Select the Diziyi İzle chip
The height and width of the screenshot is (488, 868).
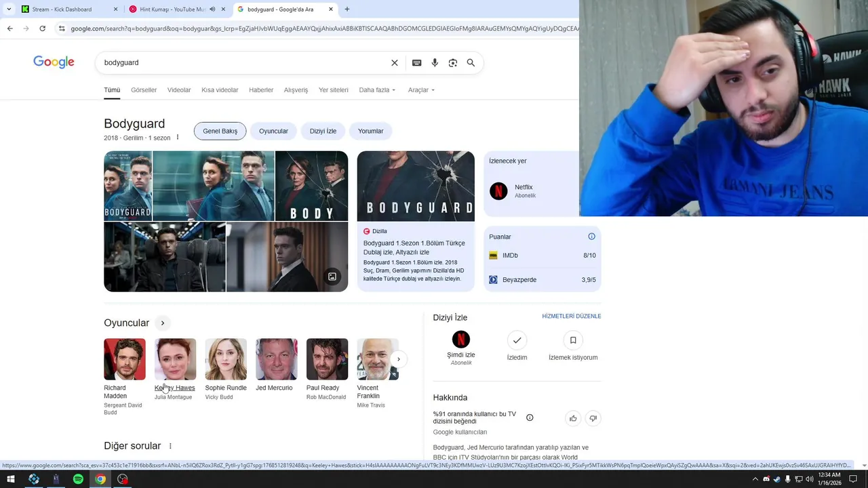tap(323, 131)
